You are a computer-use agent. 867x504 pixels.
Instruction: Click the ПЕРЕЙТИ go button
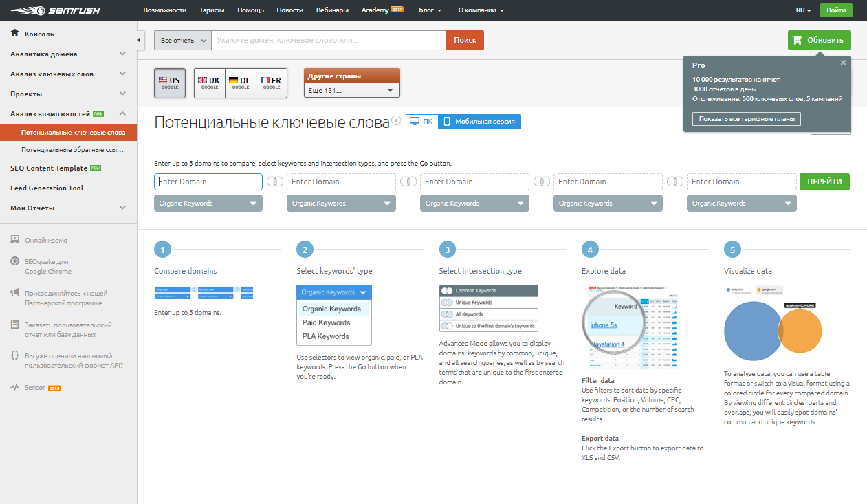(x=824, y=182)
